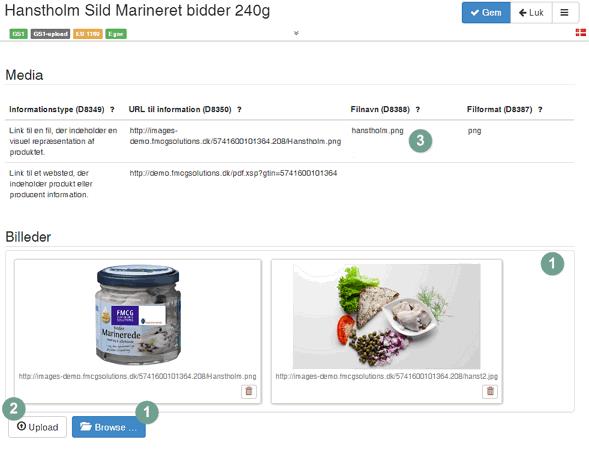Screen dimensions: 589x449
Task: Click the blue Browse button
Action: click(109, 427)
